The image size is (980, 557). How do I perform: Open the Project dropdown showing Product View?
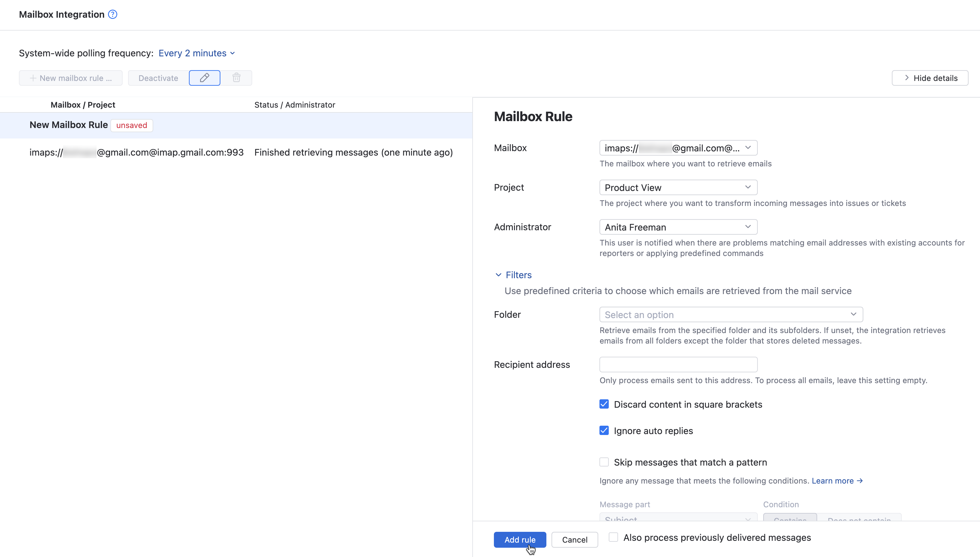click(x=677, y=187)
